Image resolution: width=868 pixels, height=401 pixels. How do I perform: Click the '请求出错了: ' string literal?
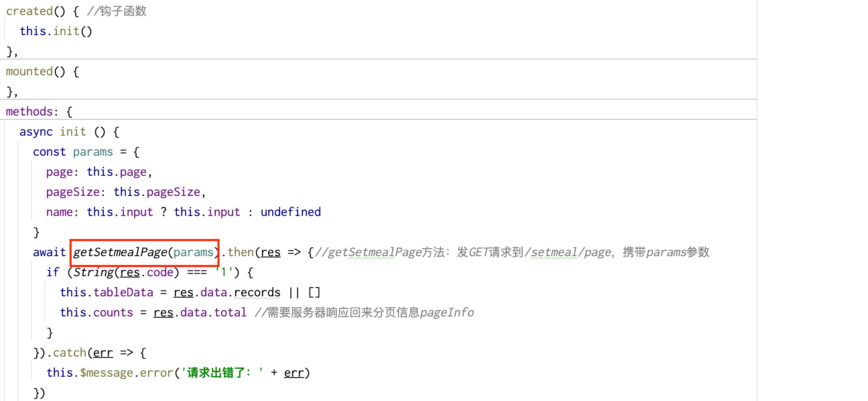(222, 373)
